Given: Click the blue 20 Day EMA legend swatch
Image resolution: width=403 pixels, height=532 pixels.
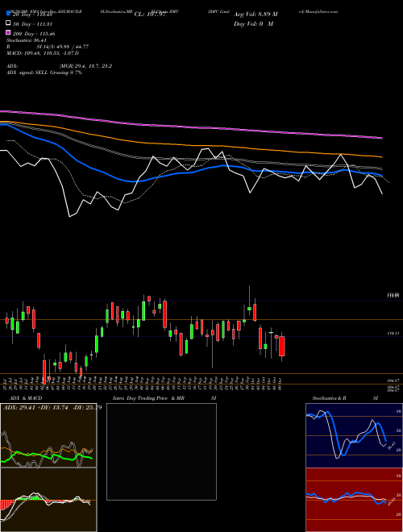Looking at the screenshot, I should 8,13.
